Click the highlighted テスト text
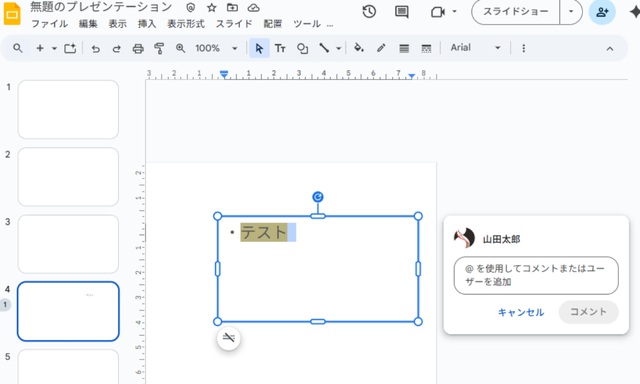This screenshot has height=384, width=640. click(264, 232)
